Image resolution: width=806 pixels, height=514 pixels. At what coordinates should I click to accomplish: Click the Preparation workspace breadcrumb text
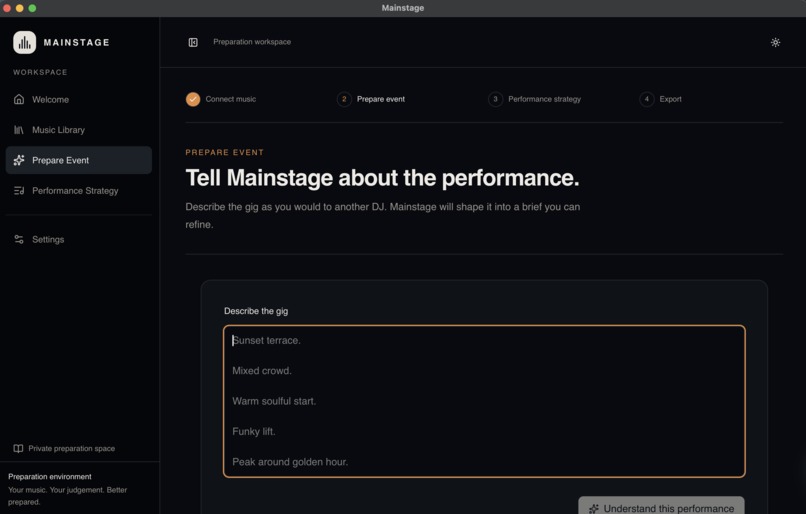[x=252, y=42]
